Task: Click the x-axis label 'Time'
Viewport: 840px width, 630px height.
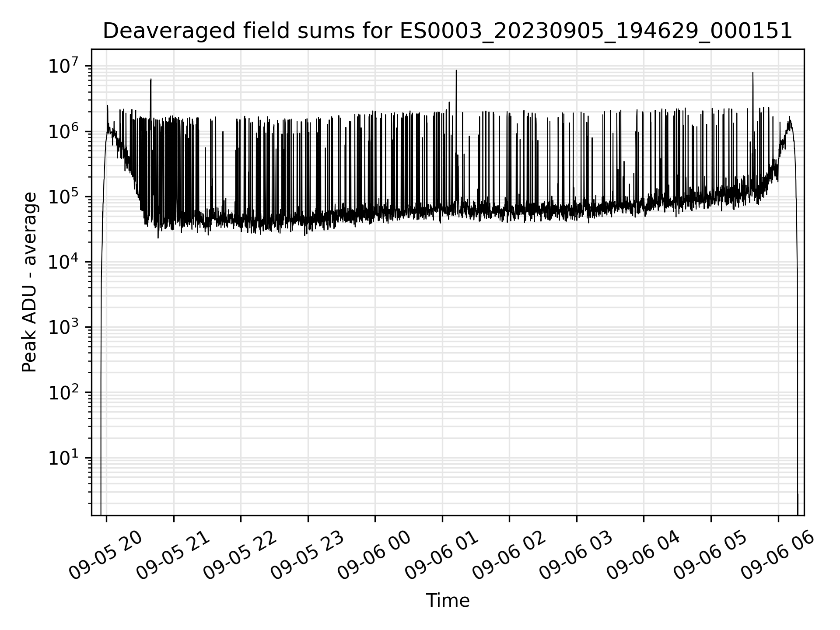Action: (x=448, y=601)
